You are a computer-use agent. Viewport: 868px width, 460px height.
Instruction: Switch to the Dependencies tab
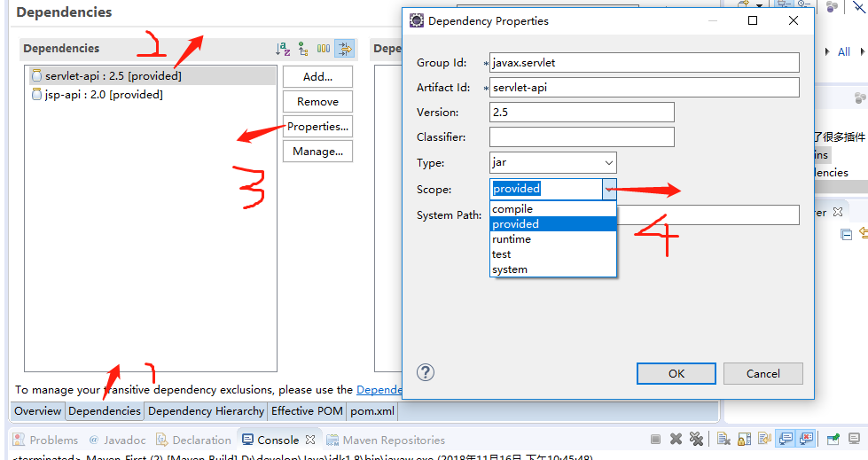click(x=105, y=411)
